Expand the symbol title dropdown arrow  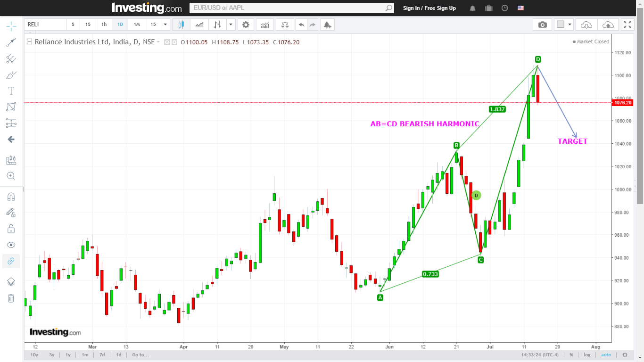pyautogui.click(x=158, y=42)
